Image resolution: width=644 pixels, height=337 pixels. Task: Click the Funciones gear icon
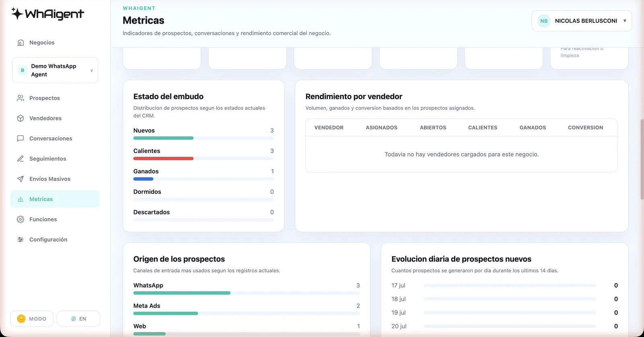(21, 219)
